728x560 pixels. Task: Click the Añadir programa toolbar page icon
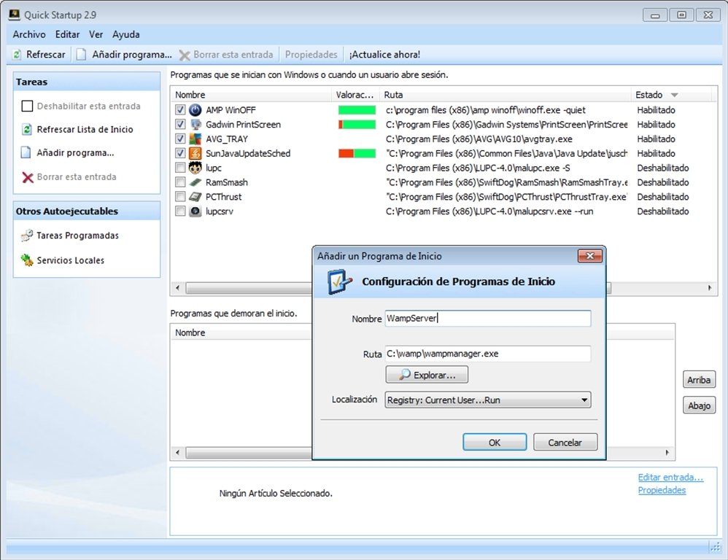[81, 55]
